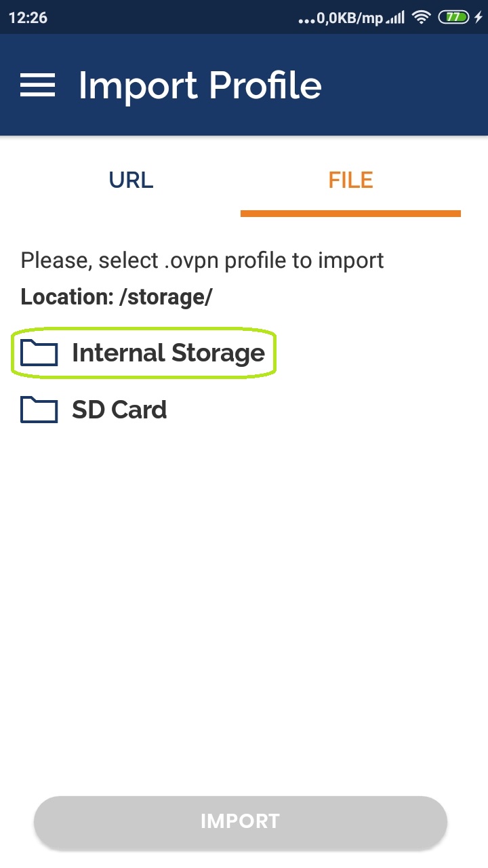The image size is (488, 868).
Task: Tap the cellular signal bars icon
Action: [x=395, y=19]
